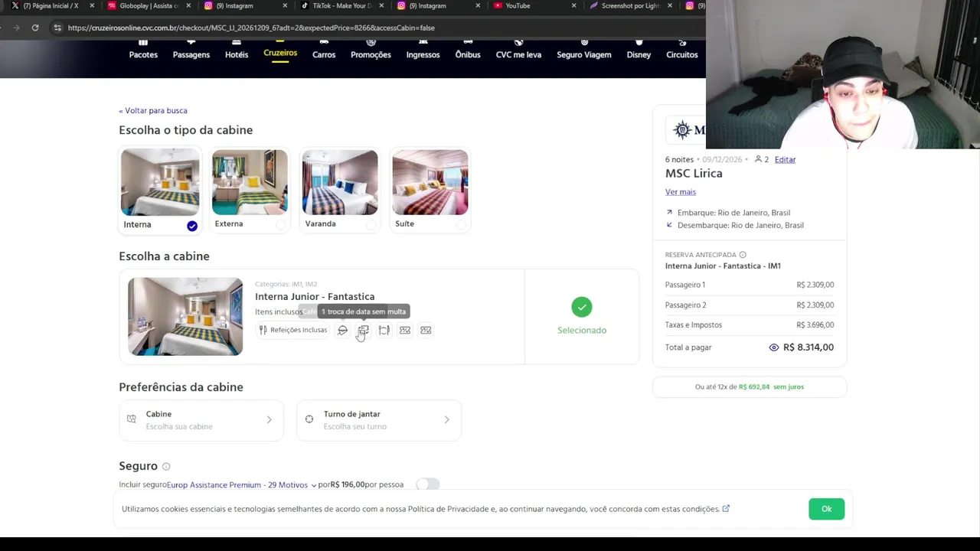Toggle the eye icon beside total price
Viewport: 980px width, 551px height.
[x=773, y=347]
